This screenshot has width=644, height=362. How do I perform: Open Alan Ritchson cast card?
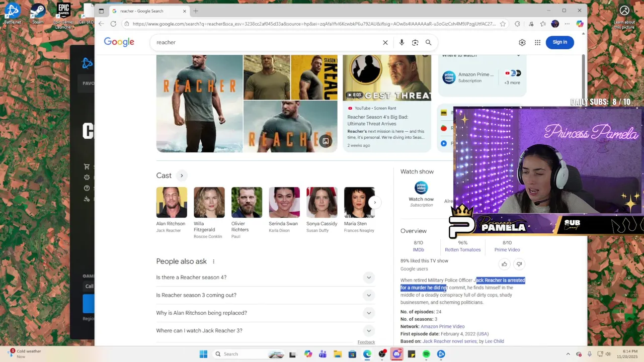point(171,210)
